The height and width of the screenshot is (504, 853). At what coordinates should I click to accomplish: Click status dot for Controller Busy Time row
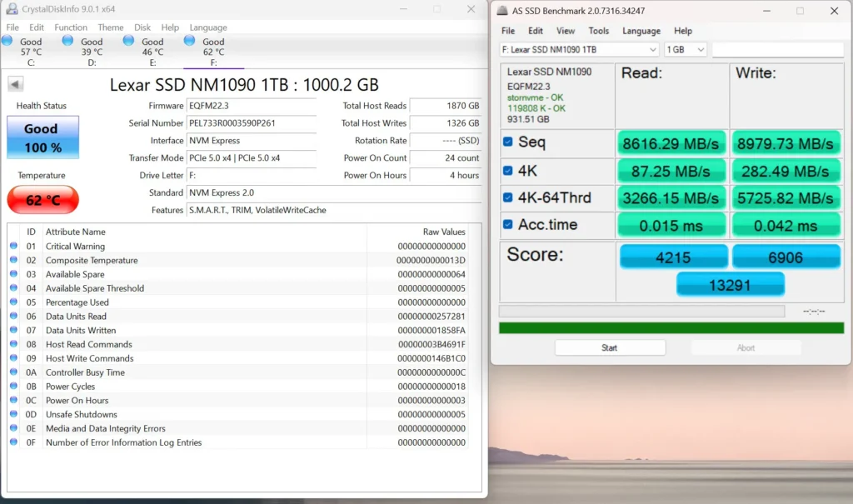[13, 372]
